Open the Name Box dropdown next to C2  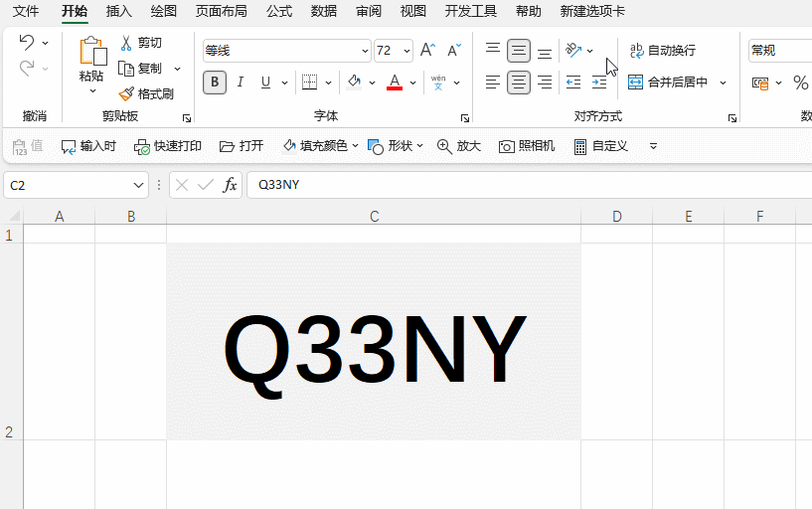coord(139,185)
